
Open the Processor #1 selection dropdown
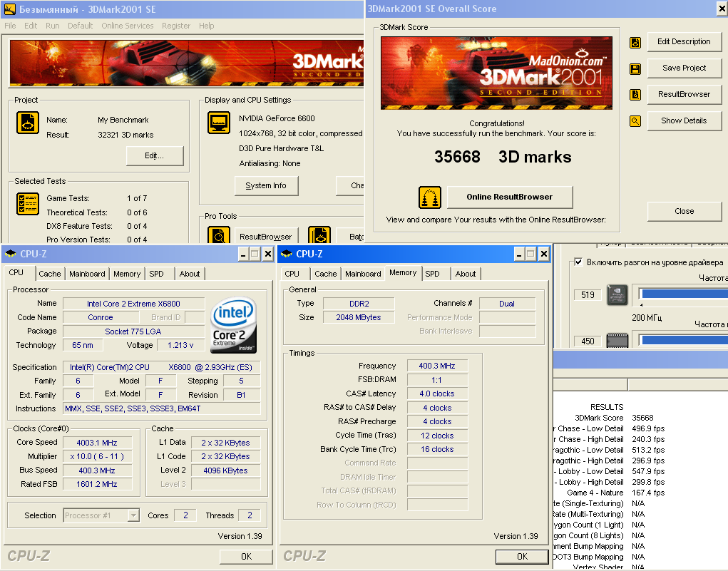tap(134, 515)
